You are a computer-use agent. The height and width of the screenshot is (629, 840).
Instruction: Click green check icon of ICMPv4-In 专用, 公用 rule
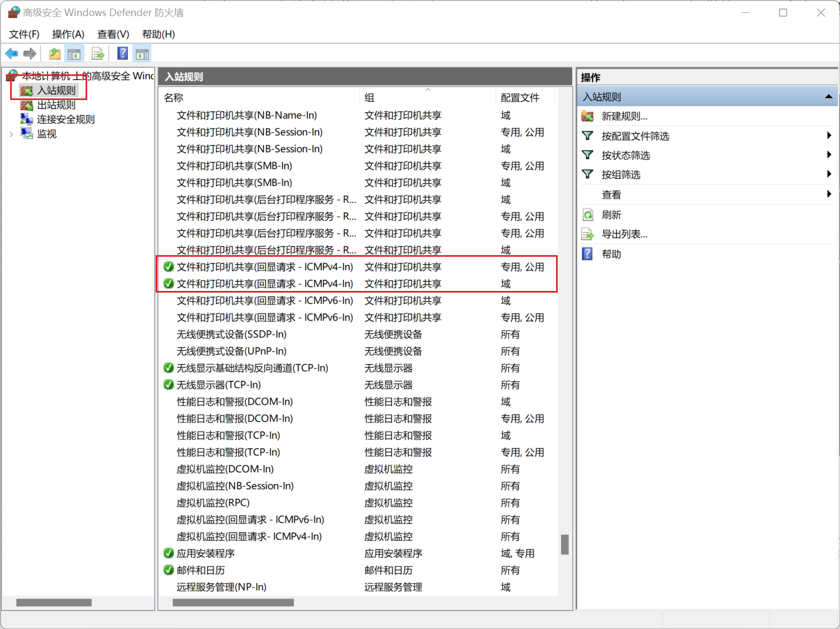[x=168, y=266]
